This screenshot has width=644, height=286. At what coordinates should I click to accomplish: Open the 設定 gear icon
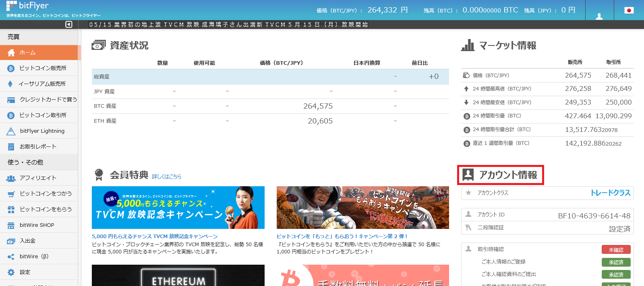tap(11, 272)
